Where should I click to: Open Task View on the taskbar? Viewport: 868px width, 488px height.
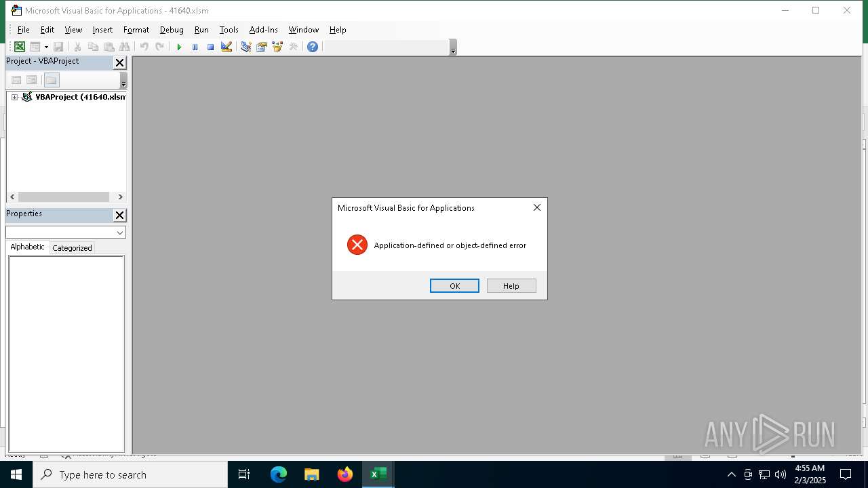pos(245,474)
